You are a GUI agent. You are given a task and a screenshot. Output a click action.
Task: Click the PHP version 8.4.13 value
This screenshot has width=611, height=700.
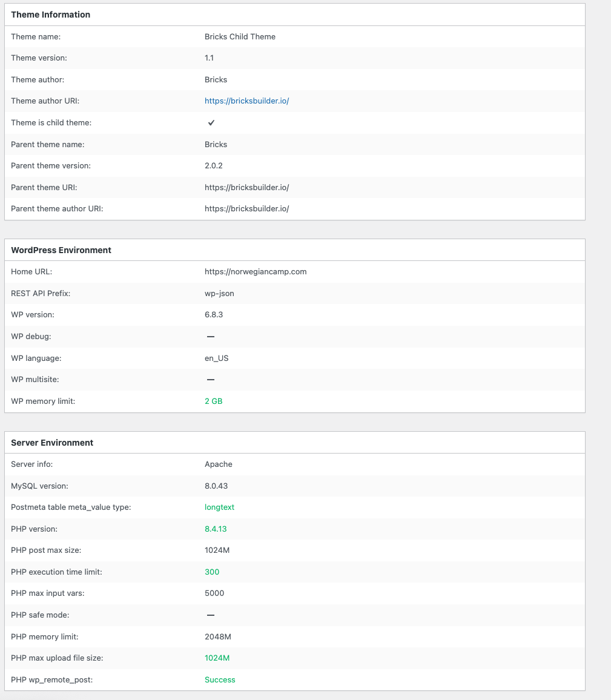(216, 529)
